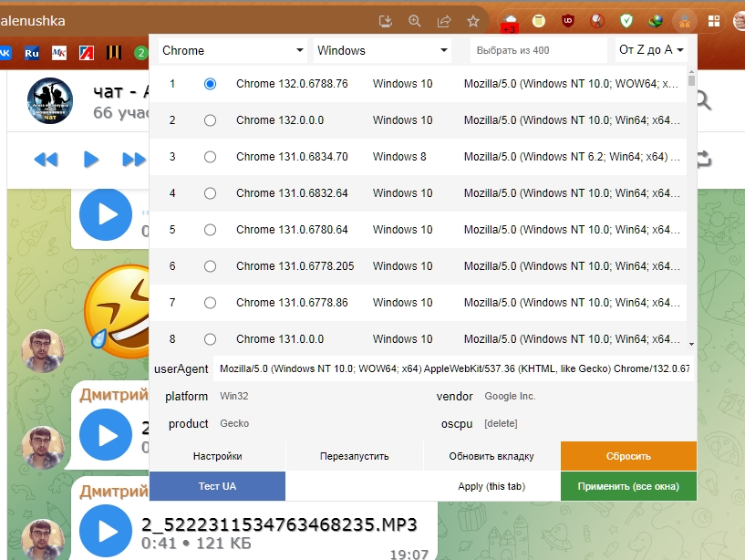Image resolution: width=745 pixels, height=560 pixels.
Task: Click the Telegram chat group avatar
Action: pyautogui.click(x=50, y=100)
